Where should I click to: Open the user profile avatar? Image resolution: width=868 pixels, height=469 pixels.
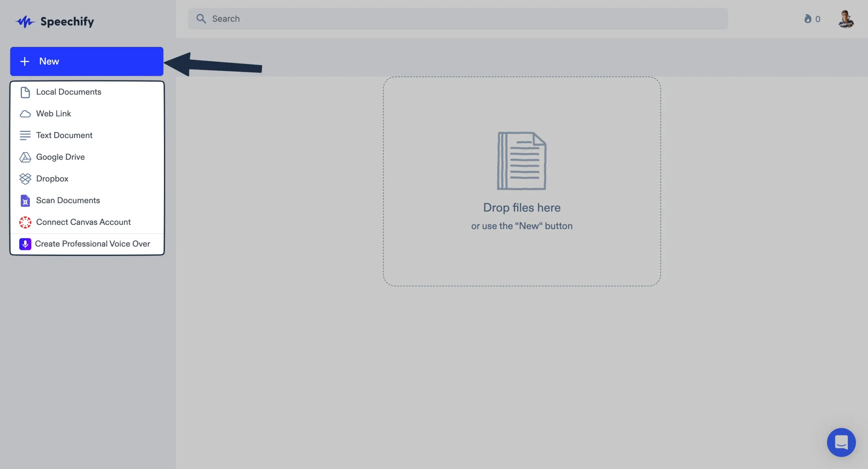click(x=846, y=19)
